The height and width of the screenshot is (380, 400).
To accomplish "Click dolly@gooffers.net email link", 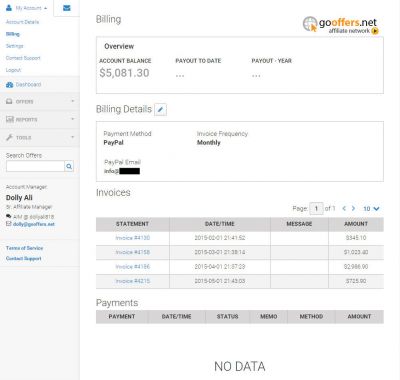I will pos(34,224).
